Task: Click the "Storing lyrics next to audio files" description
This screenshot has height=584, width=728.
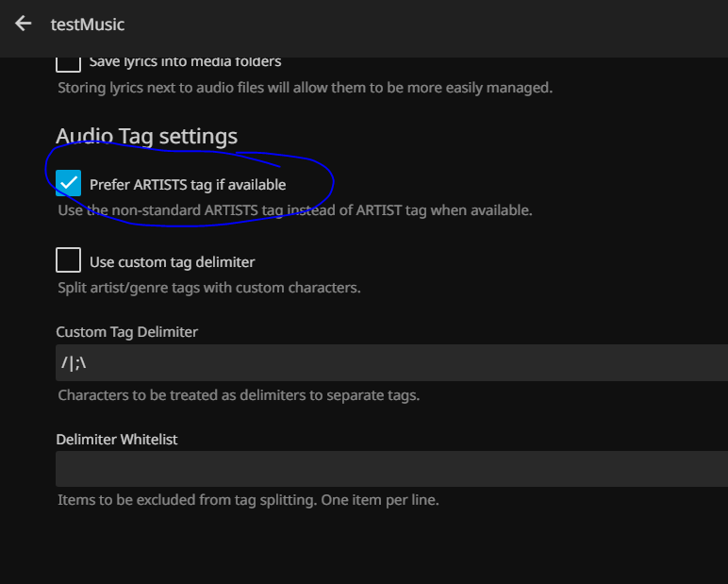Action: coord(305,89)
